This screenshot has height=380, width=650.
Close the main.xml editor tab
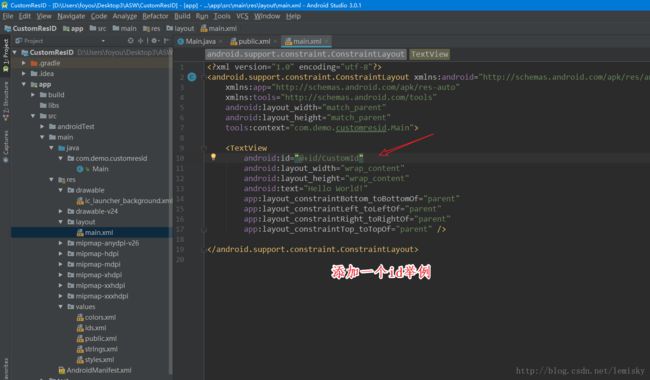pos(327,41)
